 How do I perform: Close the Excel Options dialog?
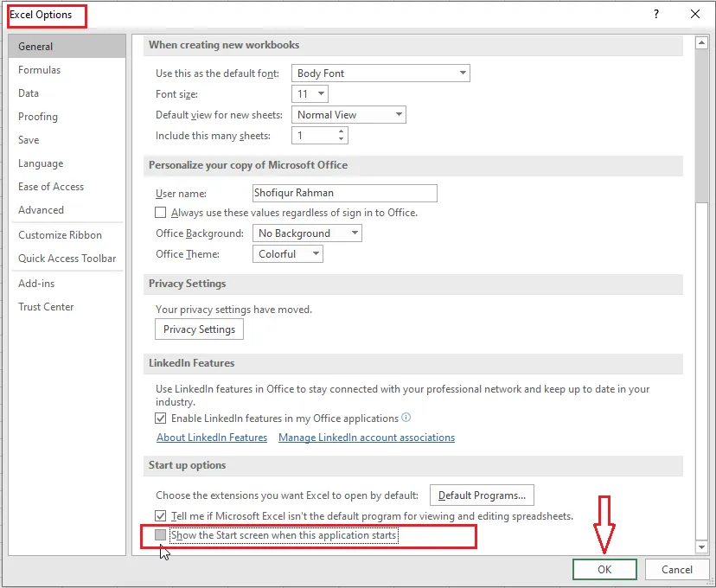coord(695,14)
